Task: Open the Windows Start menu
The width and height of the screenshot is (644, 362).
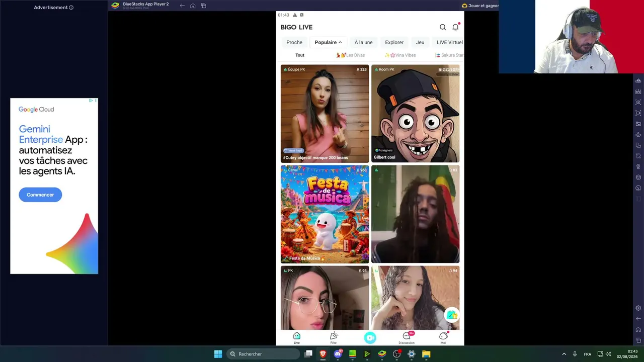Action: [218, 354]
